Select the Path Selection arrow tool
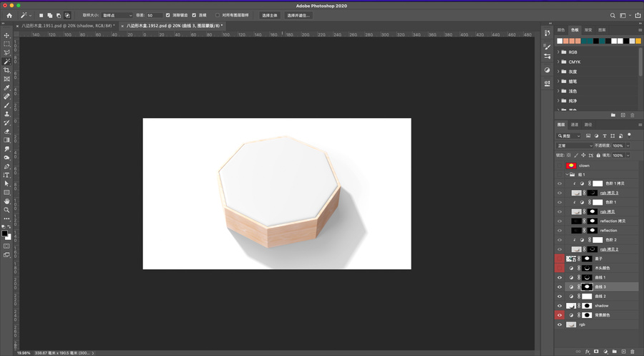This screenshot has width=644, height=356. point(6,184)
